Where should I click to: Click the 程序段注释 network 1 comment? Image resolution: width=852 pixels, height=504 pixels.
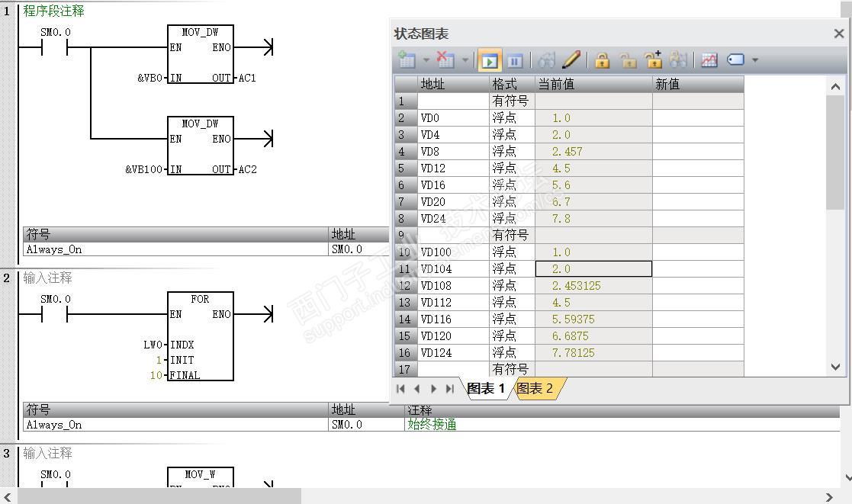53,11
